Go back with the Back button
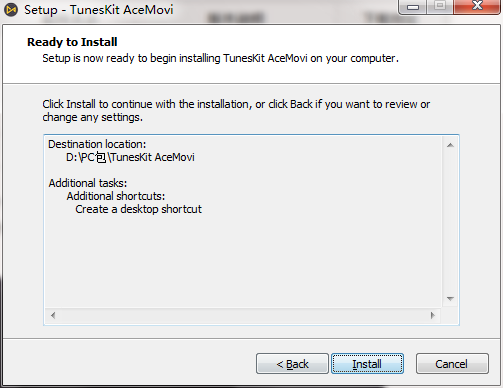 292,364
